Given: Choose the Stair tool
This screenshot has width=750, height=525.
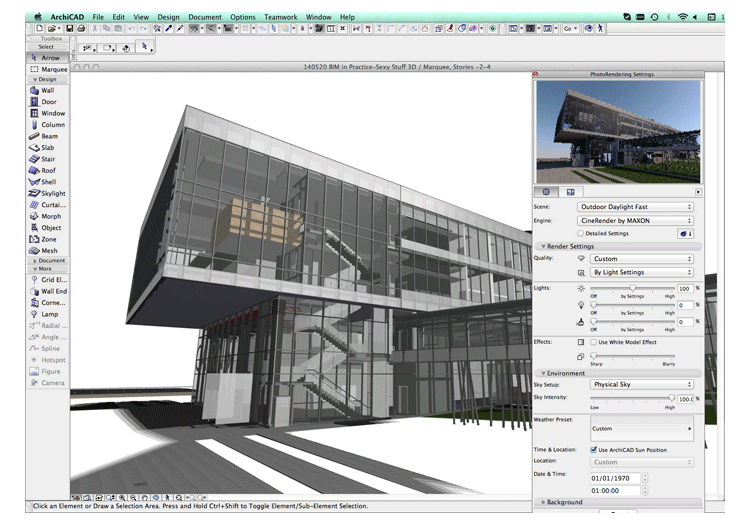Looking at the screenshot, I should (x=44, y=159).
